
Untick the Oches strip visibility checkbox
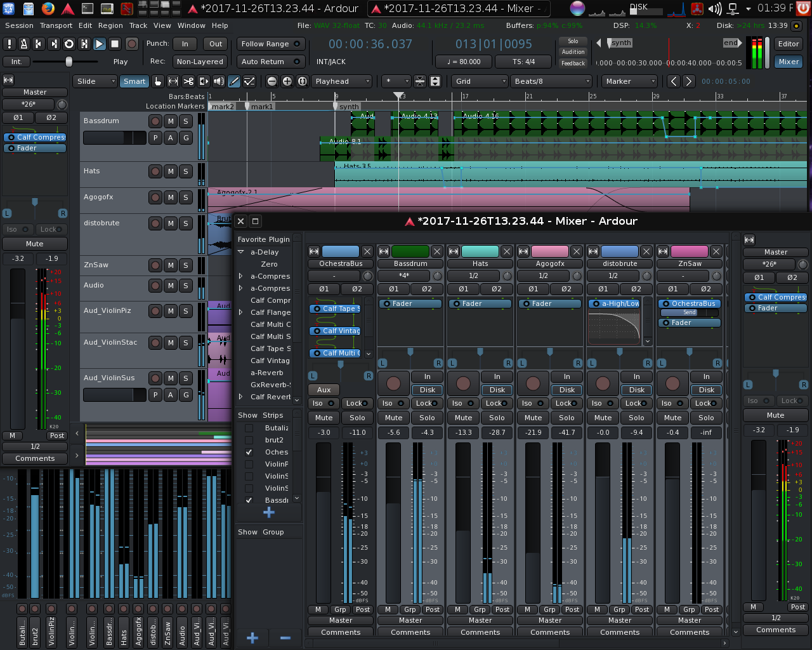(249, 452)
